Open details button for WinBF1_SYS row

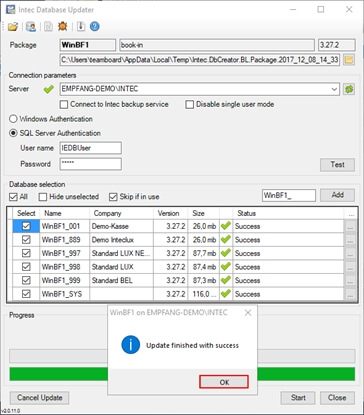350,294
